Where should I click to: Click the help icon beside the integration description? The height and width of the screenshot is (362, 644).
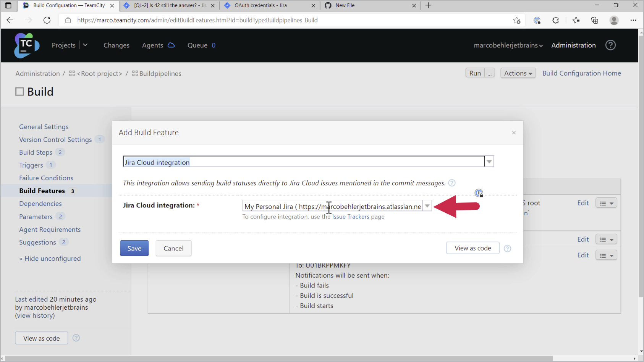tap(452, 183)
